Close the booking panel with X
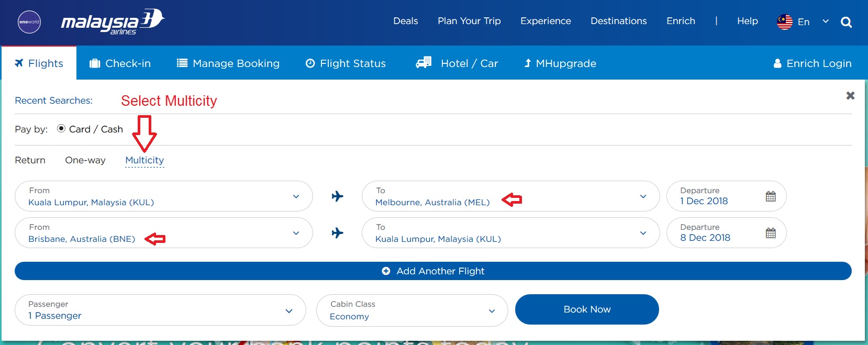 coord(850,95)
